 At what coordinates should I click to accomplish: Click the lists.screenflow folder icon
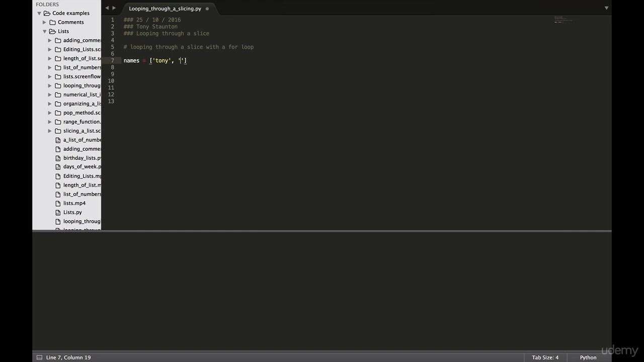[x=58, y=76]
